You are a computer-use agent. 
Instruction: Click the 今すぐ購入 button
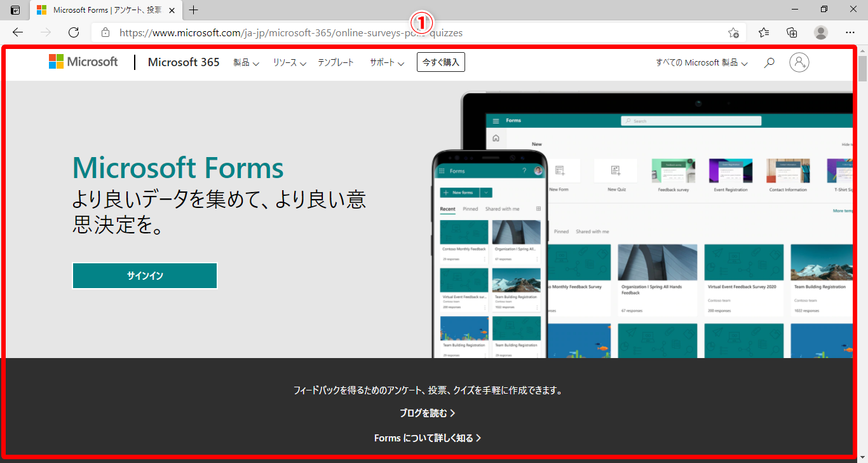[441, 62]
